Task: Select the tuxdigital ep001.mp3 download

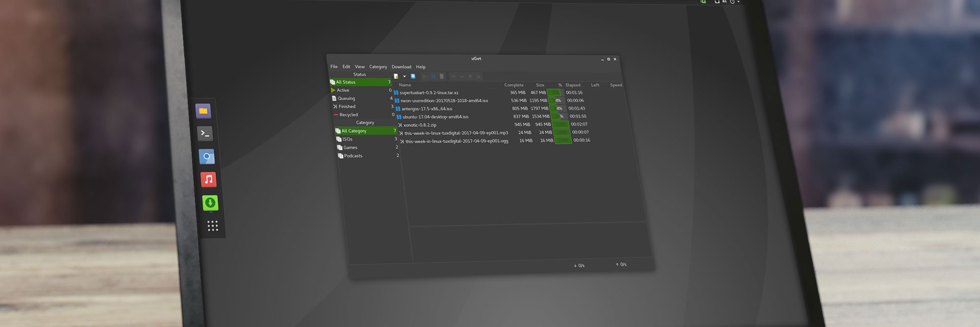Action: 456,133
